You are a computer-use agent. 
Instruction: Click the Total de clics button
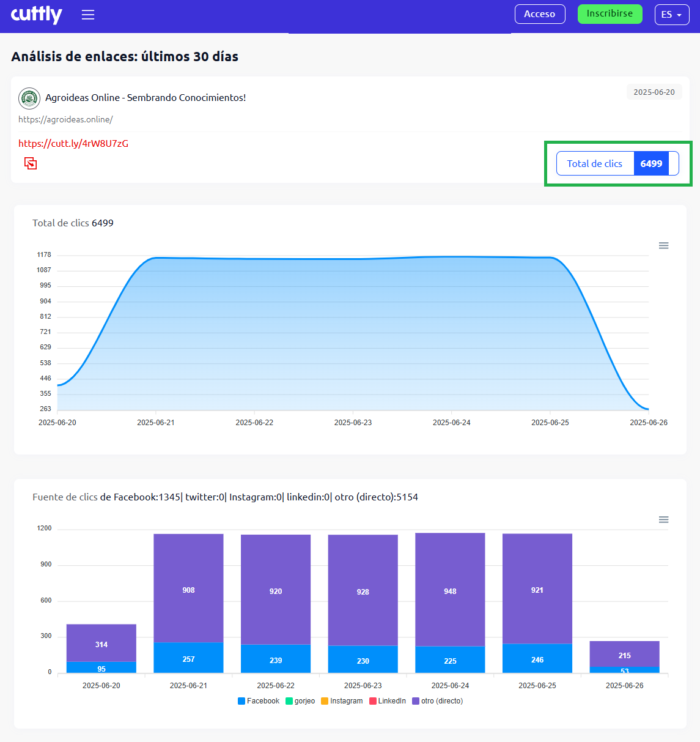tap(617, 163)
